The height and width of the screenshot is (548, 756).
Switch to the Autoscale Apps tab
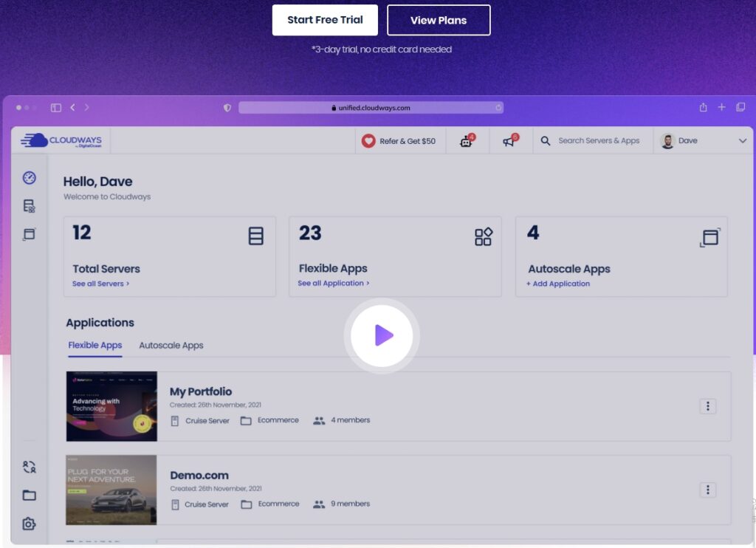tap(171, 346)
